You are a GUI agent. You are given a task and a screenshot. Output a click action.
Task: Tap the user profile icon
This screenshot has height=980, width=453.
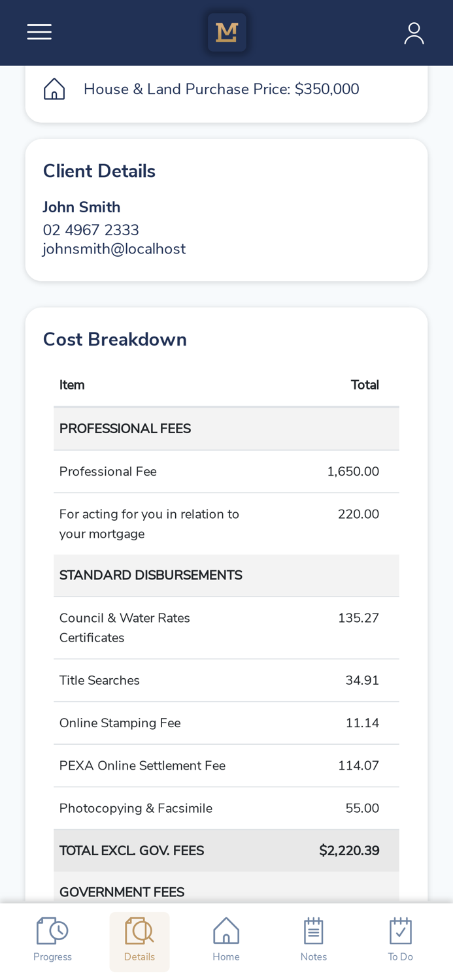(x=414, y=33)
